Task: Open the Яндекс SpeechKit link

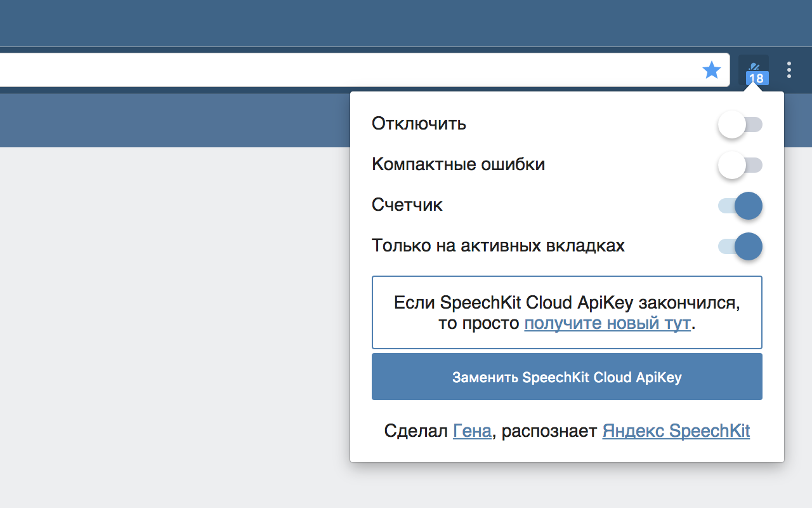Action: click(x=676, y=431)
